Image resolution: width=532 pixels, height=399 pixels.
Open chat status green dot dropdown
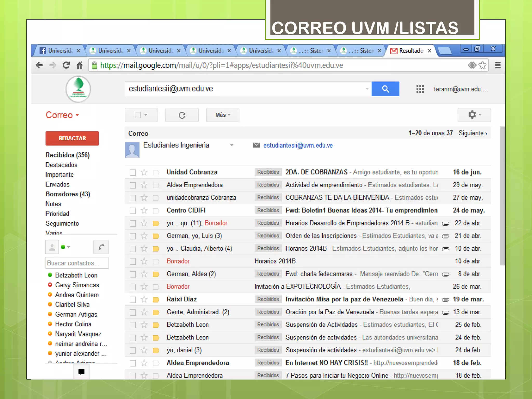[65, 247]
